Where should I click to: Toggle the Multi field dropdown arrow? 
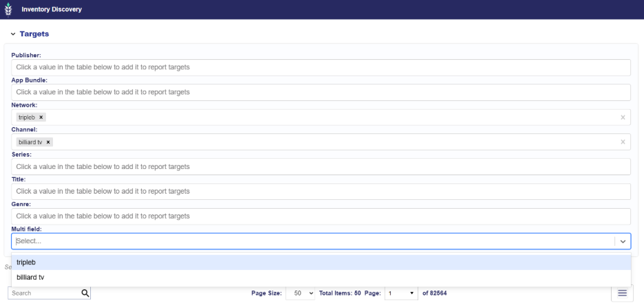623,242
